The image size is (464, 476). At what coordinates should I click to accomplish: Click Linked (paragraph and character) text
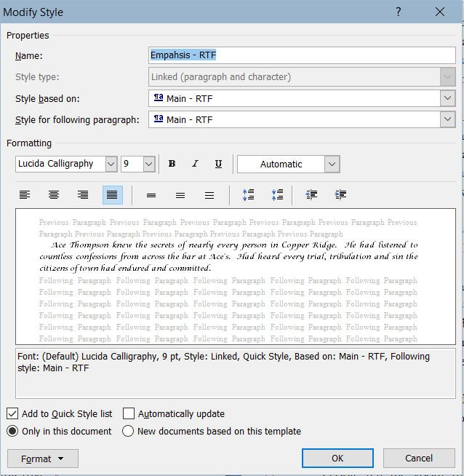(221, 77)
